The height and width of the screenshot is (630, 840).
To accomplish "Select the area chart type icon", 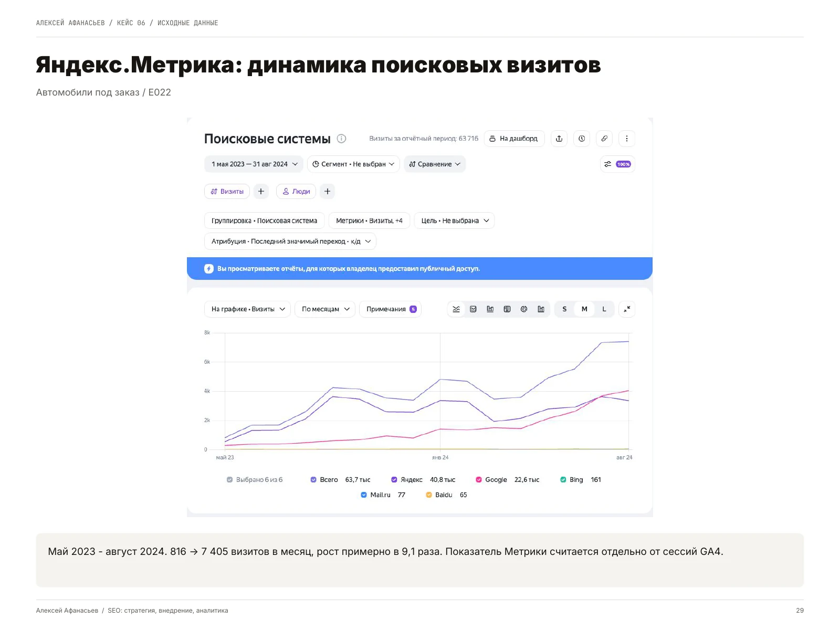I will 473,309.
